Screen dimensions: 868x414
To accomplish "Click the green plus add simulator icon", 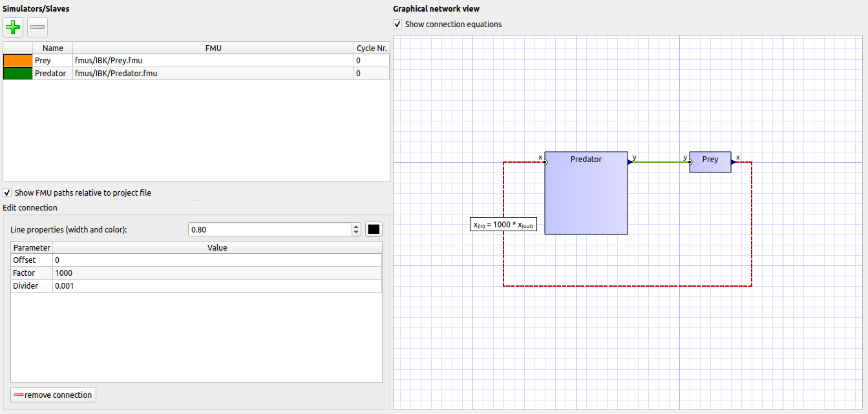I will tap(13, 27).
